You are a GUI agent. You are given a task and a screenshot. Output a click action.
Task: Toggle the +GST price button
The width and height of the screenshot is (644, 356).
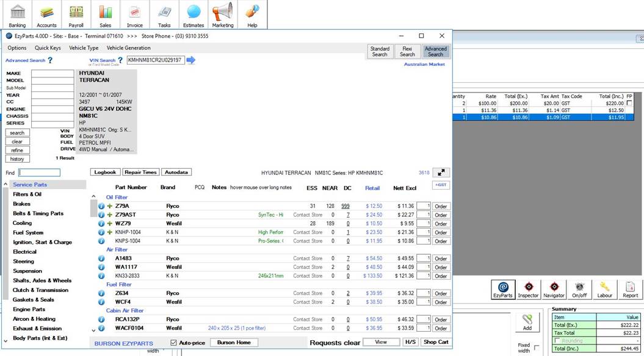coord(441,185)
